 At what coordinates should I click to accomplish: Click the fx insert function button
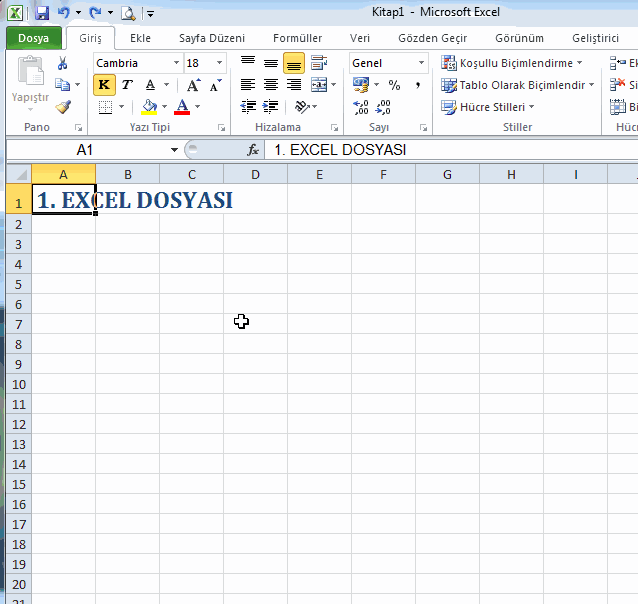[253, 150]
